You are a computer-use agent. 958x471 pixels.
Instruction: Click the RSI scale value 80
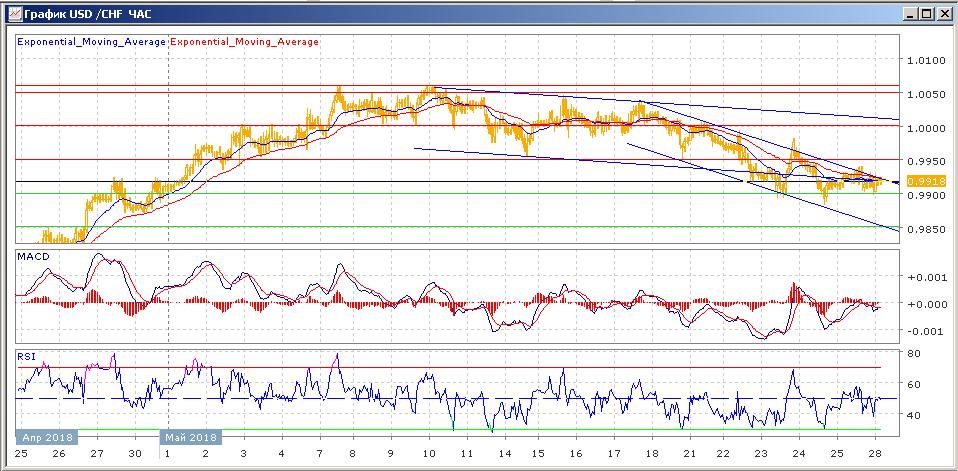tap(914, 353)
